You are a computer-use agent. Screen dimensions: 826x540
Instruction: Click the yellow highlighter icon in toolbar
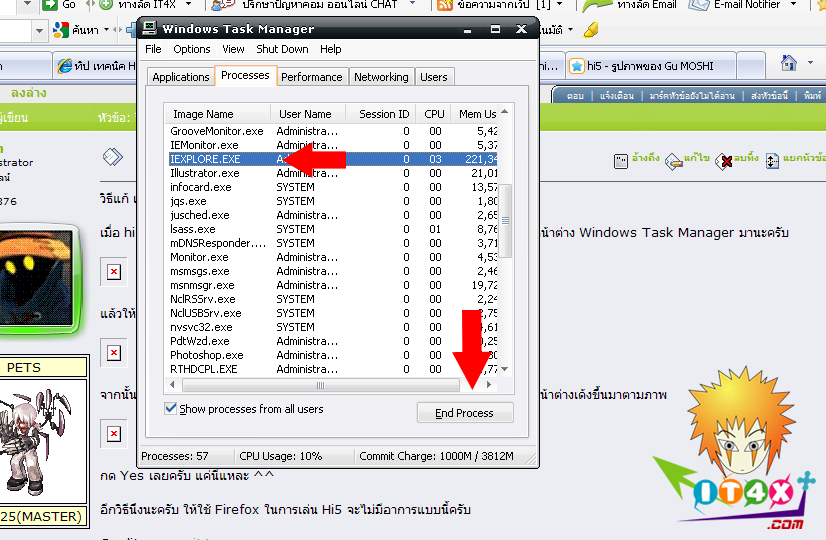point(591,30)
